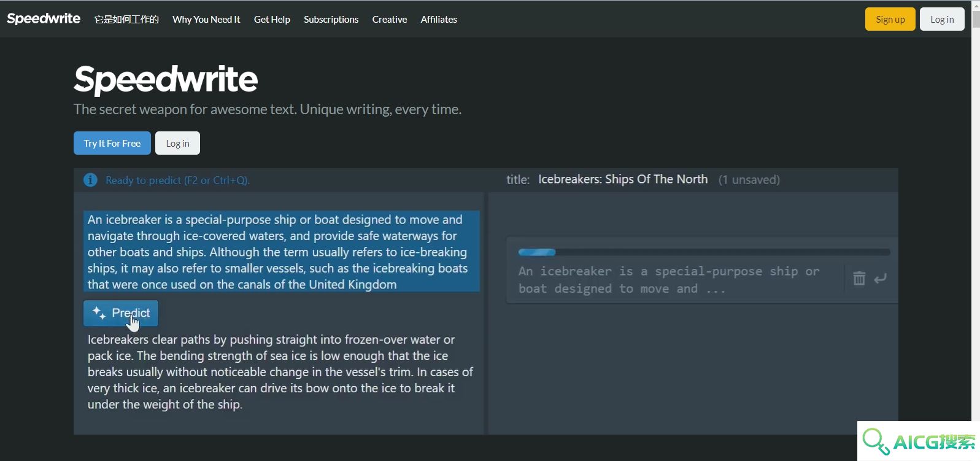
Task: Click the tagline The secret weapon for awesome text
Action: 268,109
